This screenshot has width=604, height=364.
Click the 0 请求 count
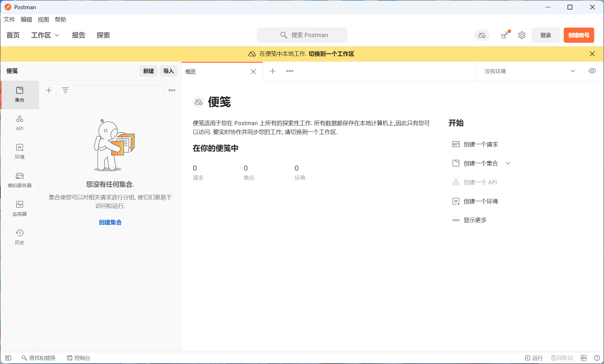click(x=198, y=173)
